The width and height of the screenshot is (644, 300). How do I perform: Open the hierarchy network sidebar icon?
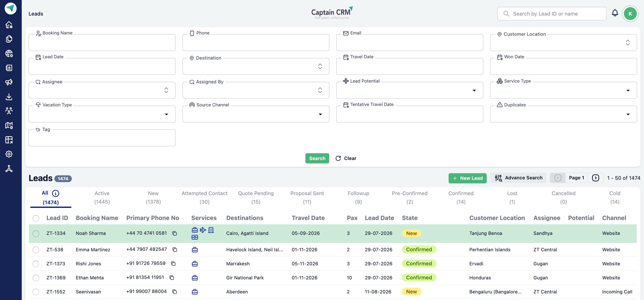pos(9,169)
